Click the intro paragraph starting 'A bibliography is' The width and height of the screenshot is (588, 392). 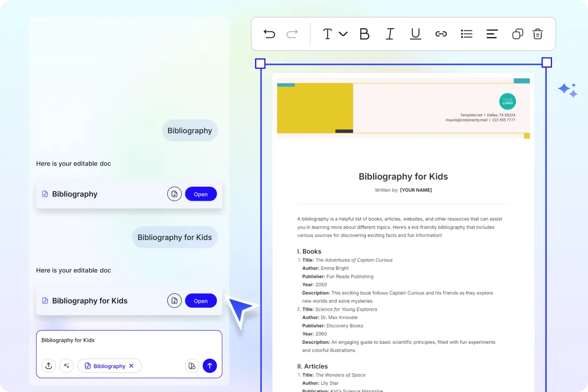click(399, 227)
